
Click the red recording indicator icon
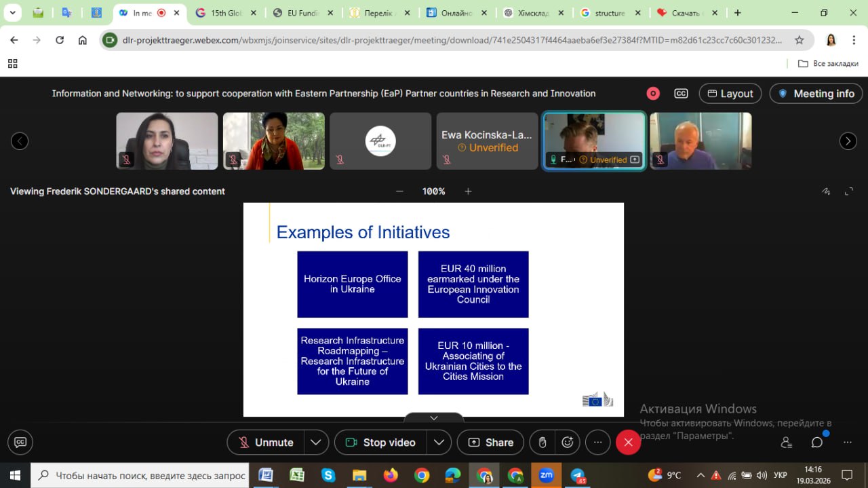tap(653, 94)
